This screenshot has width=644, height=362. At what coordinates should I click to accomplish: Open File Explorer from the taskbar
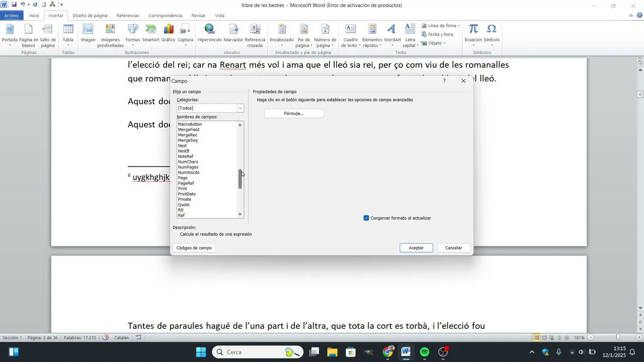pos(332,352)
